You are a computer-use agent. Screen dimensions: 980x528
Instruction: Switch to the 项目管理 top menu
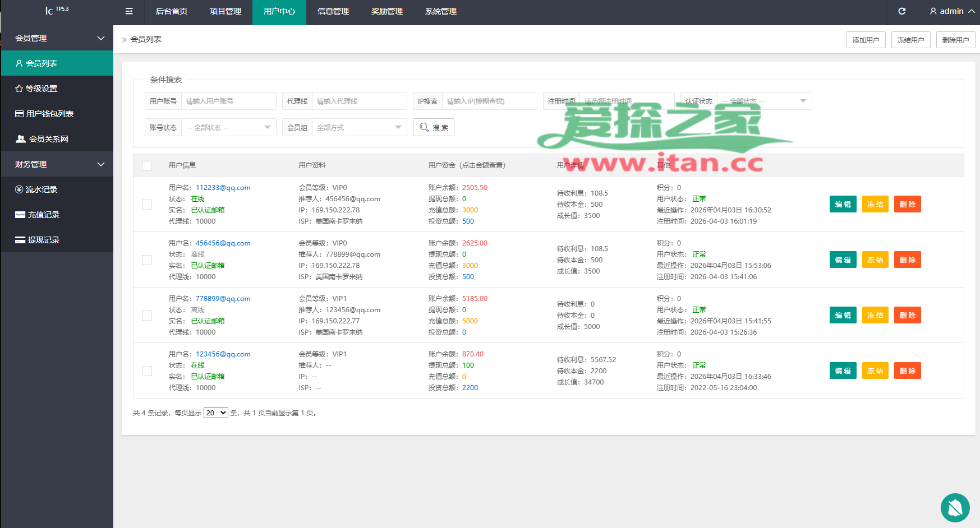point(226,11)
